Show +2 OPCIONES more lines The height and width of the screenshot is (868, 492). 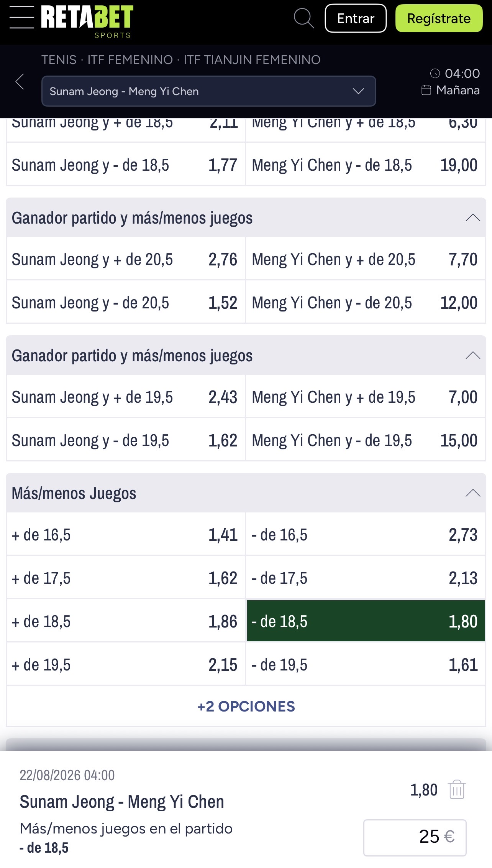point(246,706)
